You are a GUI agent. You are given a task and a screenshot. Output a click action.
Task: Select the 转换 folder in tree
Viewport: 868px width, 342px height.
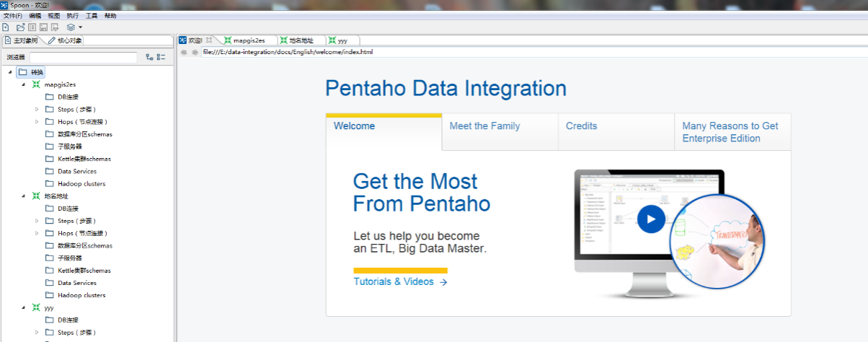31,72
